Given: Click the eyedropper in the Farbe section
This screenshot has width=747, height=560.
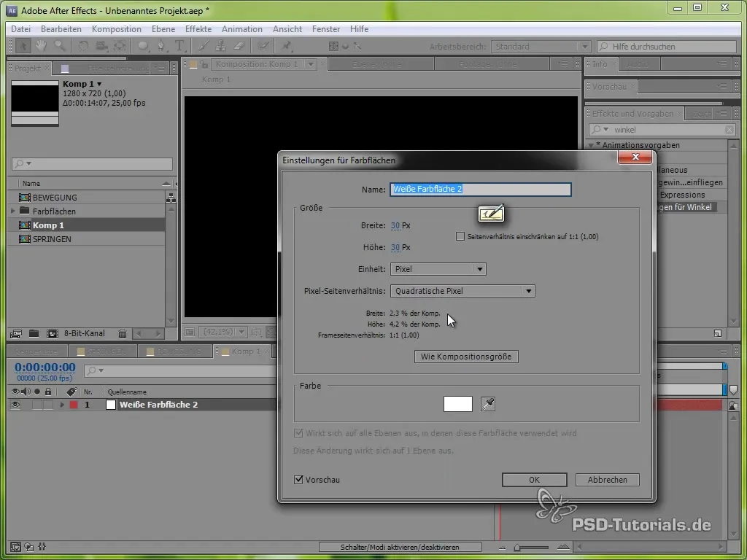Looking at the screenshot, I should [488, 404].
